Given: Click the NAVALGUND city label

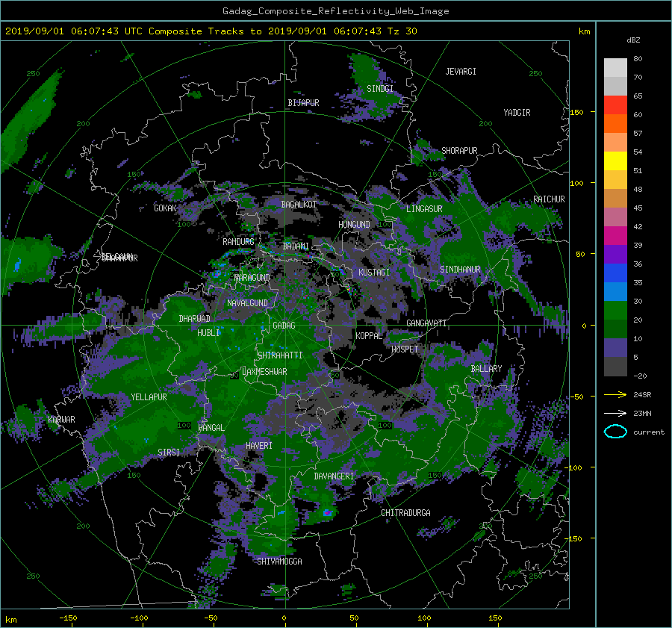Looking at the screenshot, I should point(247,303).
